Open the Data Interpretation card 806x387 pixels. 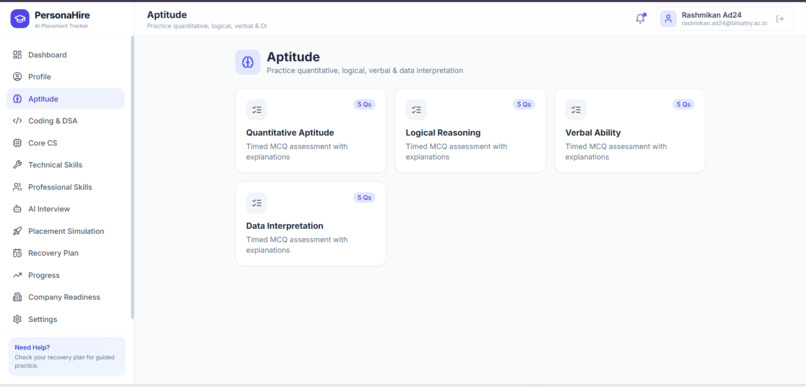point(310,224)
